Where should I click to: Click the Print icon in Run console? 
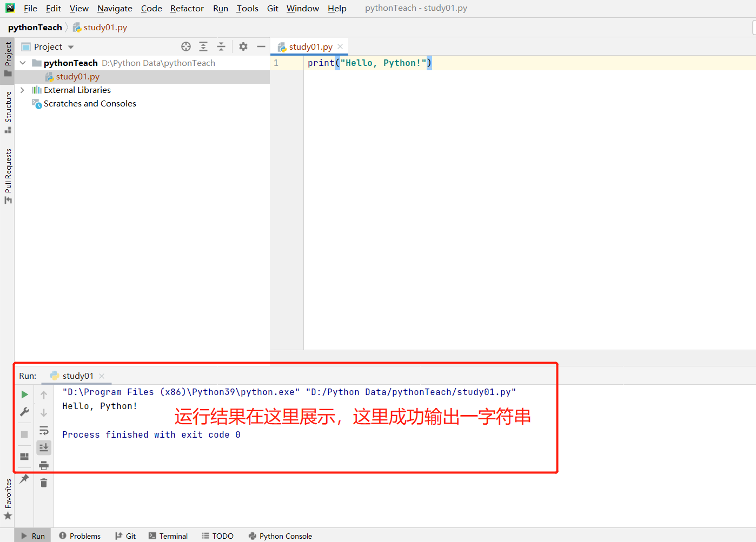tap(44, 465)
